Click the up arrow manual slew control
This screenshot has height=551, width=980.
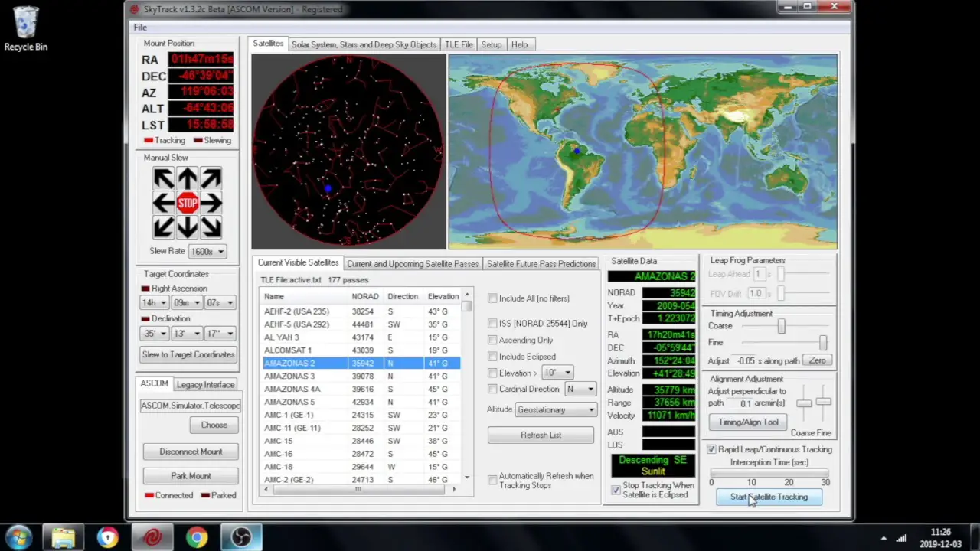click(188, 178)
